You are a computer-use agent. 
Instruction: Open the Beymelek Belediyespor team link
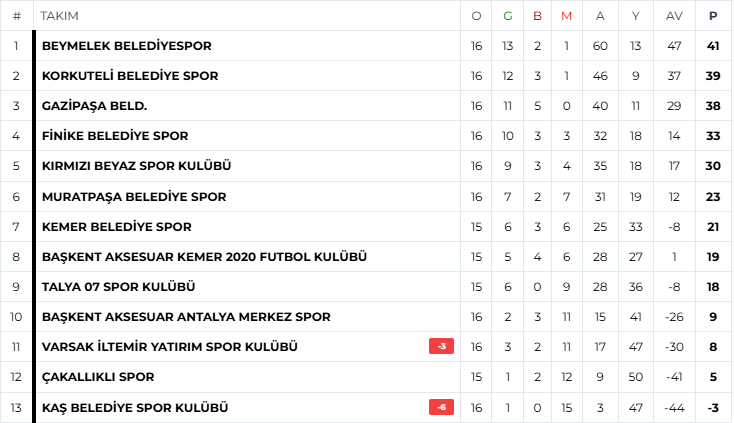tap(126, 46)
